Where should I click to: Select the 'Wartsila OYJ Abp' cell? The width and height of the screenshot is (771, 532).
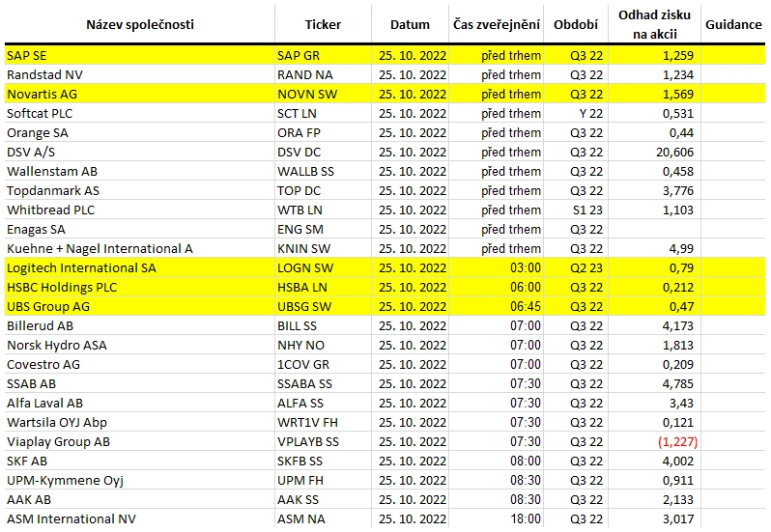point(140,423)
